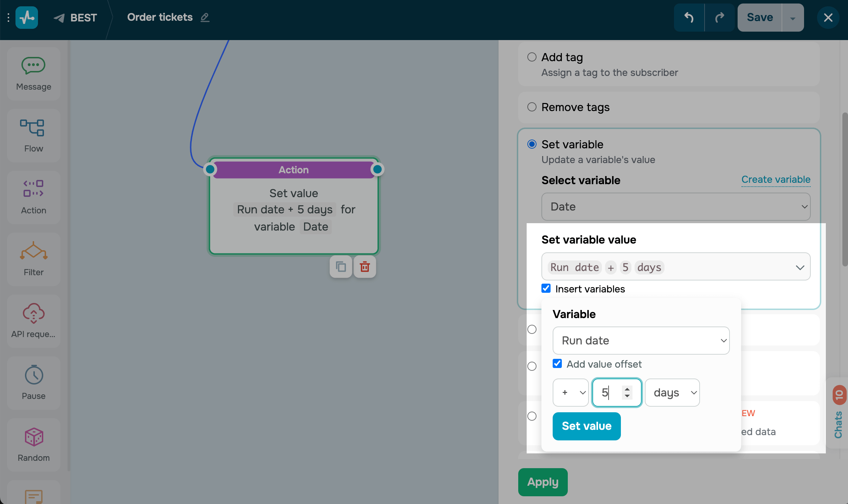Screen dimensions: 848x504
Task: Add an API request element
Action: click(33, 321)
